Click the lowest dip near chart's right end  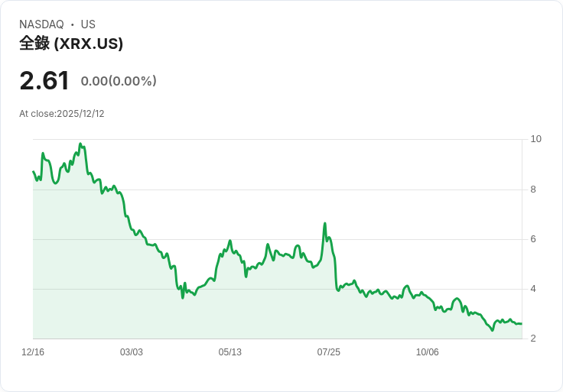tap(493, 330)
